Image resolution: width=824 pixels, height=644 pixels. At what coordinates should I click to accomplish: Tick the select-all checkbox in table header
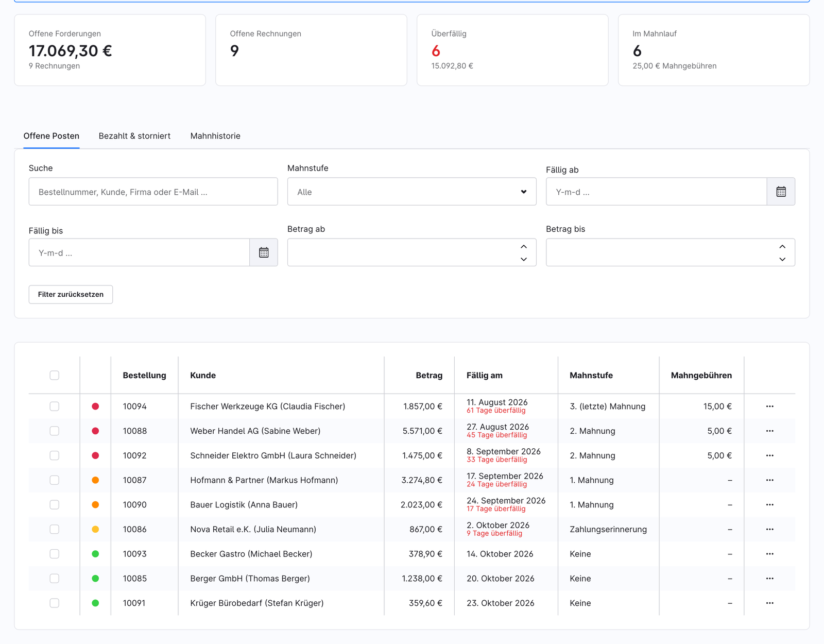coord(54,375)
